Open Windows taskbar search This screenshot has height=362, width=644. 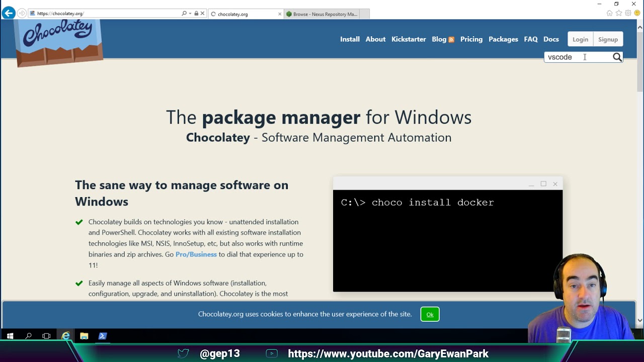pos(29,336)
